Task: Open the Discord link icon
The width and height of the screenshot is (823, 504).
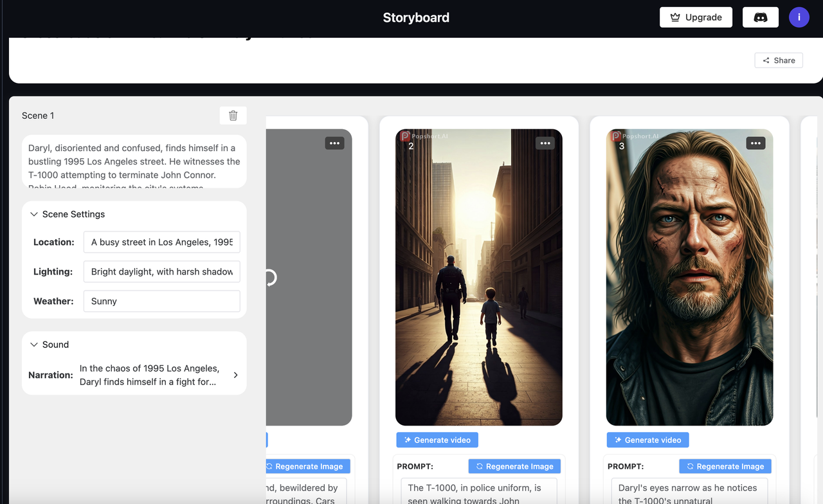Action: [761, 17]
